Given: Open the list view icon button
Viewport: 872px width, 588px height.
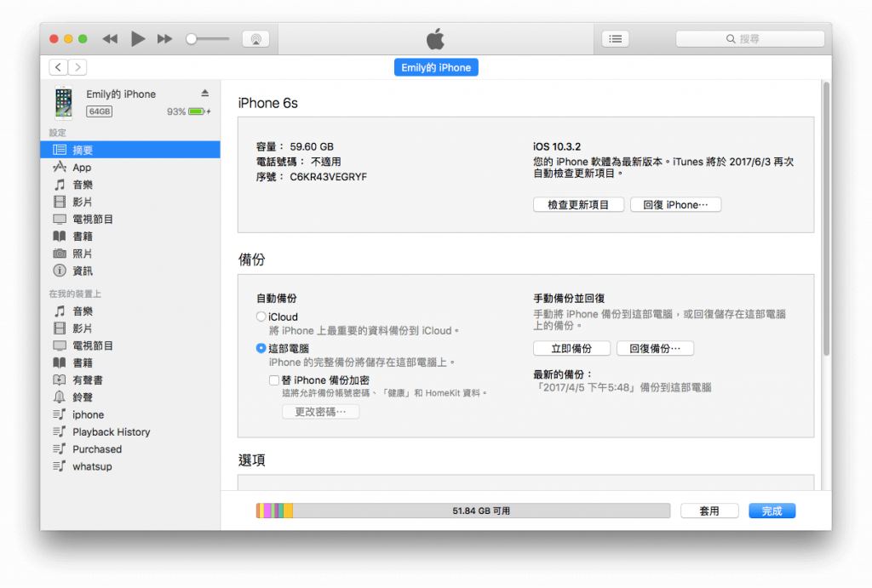Looking at the screenshot, I should pos(615,39).
